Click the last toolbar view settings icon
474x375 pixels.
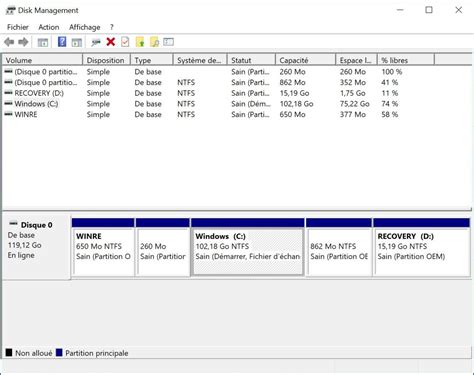coord(169,42)
